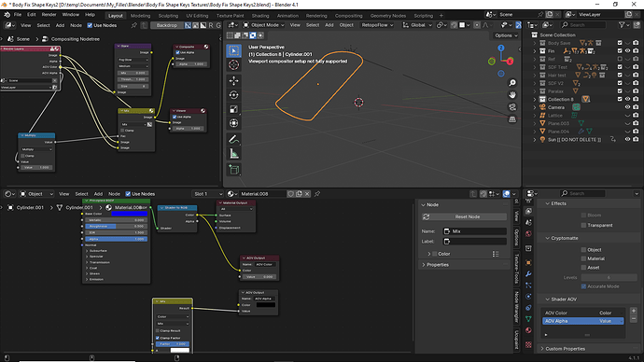The image size is (644, 362).
Task: Add a new Shader AOV with plus
Action: (634, 311)
